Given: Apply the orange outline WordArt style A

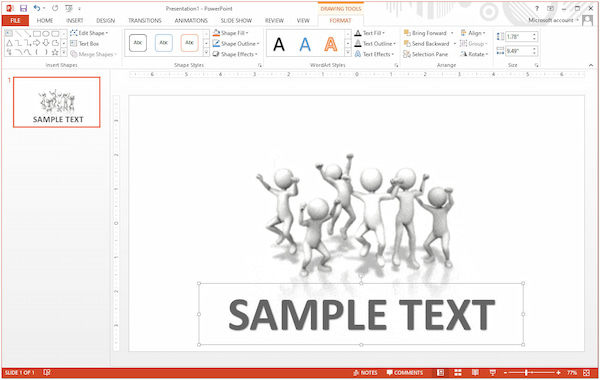Looking at the screenshot, I should 331,44.
